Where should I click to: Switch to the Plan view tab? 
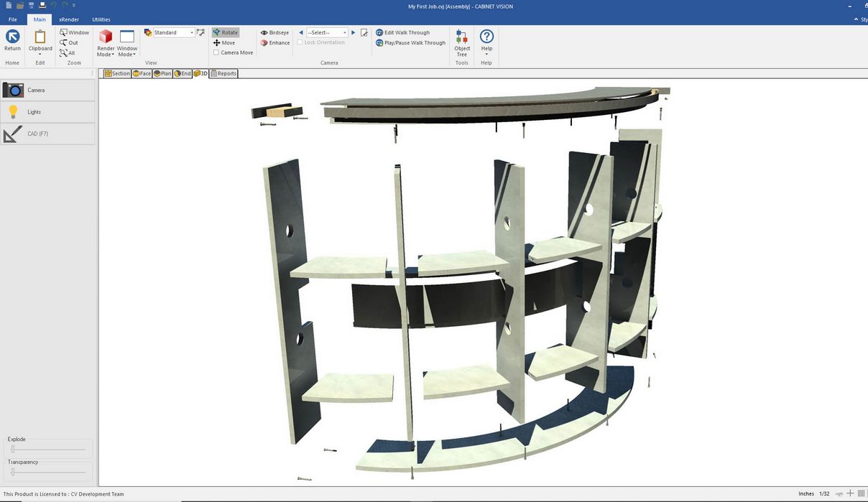(x=162, y=73)
